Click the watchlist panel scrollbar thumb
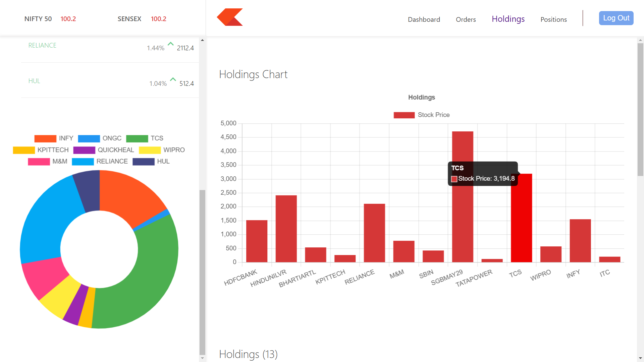 click(202, 272)
